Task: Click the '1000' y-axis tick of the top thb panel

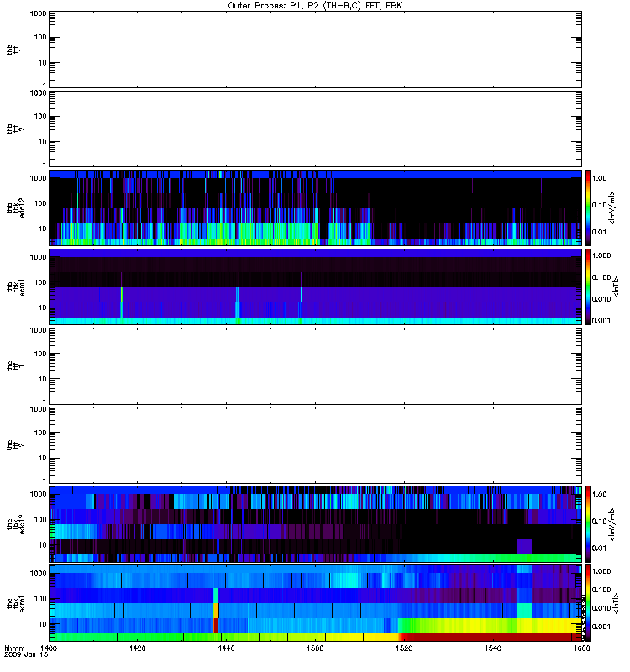Action: click(38, 13)
